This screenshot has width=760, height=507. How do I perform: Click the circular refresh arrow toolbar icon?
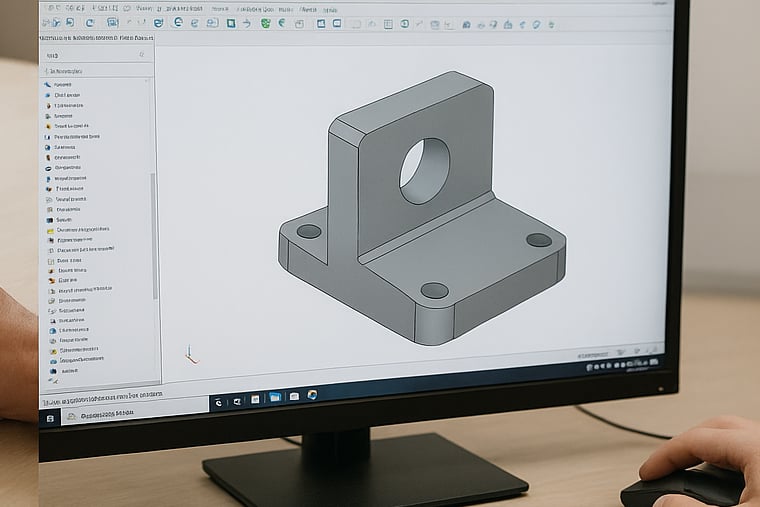pyautogui.click(x=90, y=22)
